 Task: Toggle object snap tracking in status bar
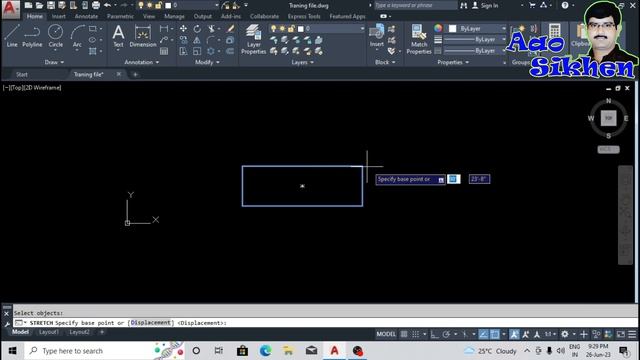(x=484, y=334)
